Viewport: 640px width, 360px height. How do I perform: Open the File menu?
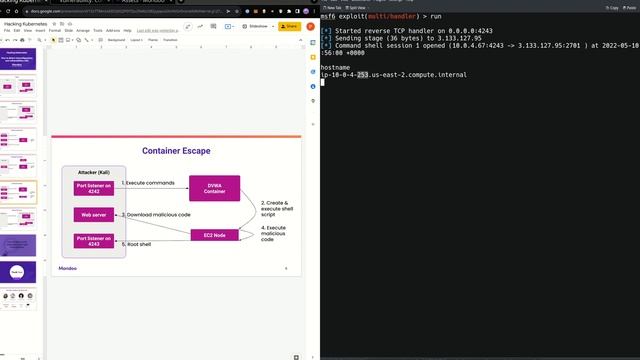point(7,31)
